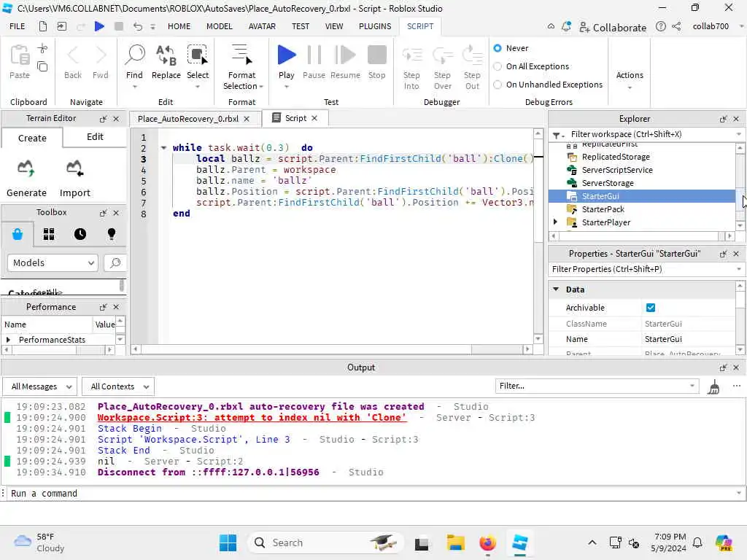Select On Unhandled Exceptions radio button
The image size is (747, 560).
pos(498,85)
